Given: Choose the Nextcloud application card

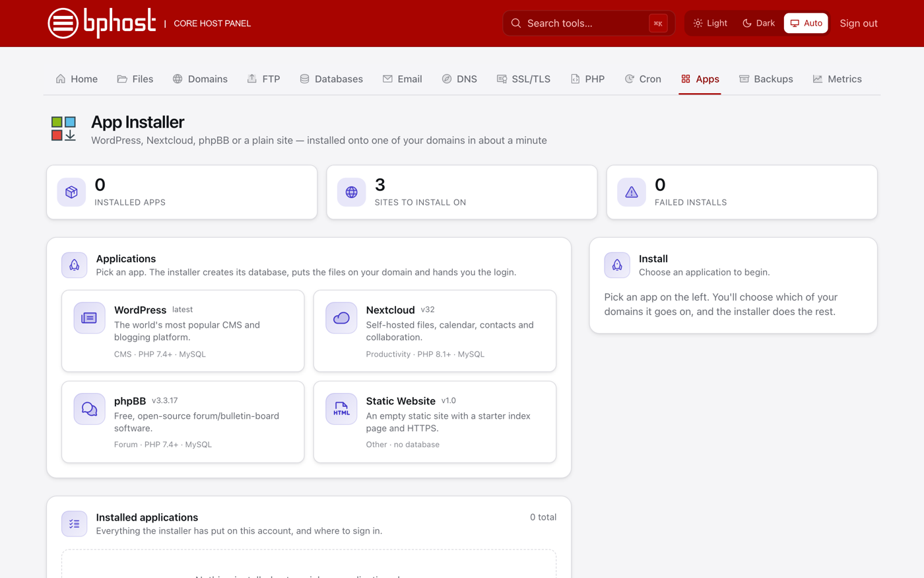Looking at the screenshot, I should (x=435, y=331).
